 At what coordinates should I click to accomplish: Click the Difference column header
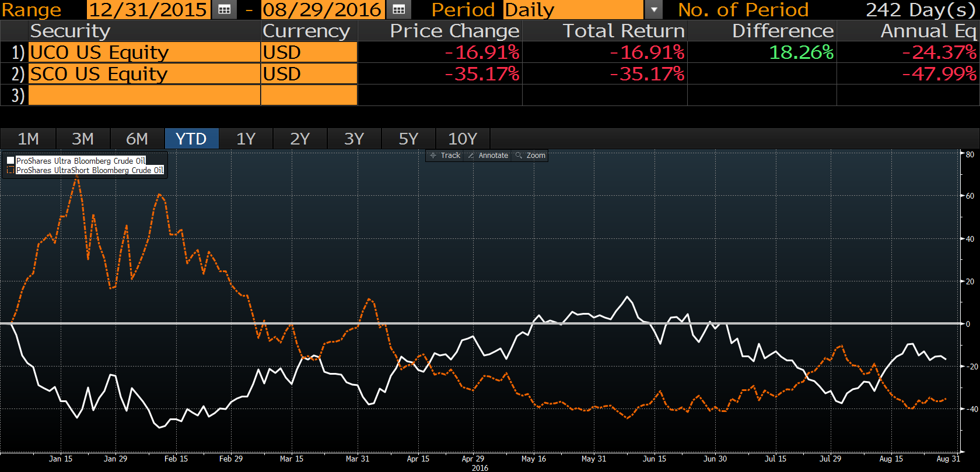pyautogui.click(x=783, y=31)
